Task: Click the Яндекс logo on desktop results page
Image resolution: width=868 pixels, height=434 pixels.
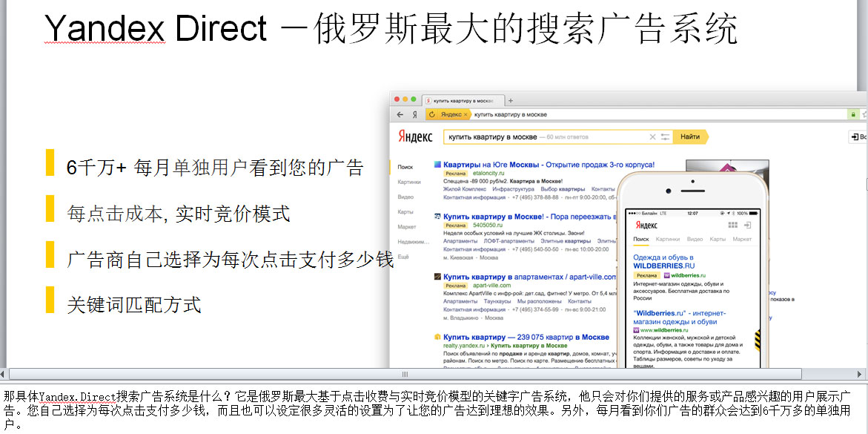Action: 415,137
